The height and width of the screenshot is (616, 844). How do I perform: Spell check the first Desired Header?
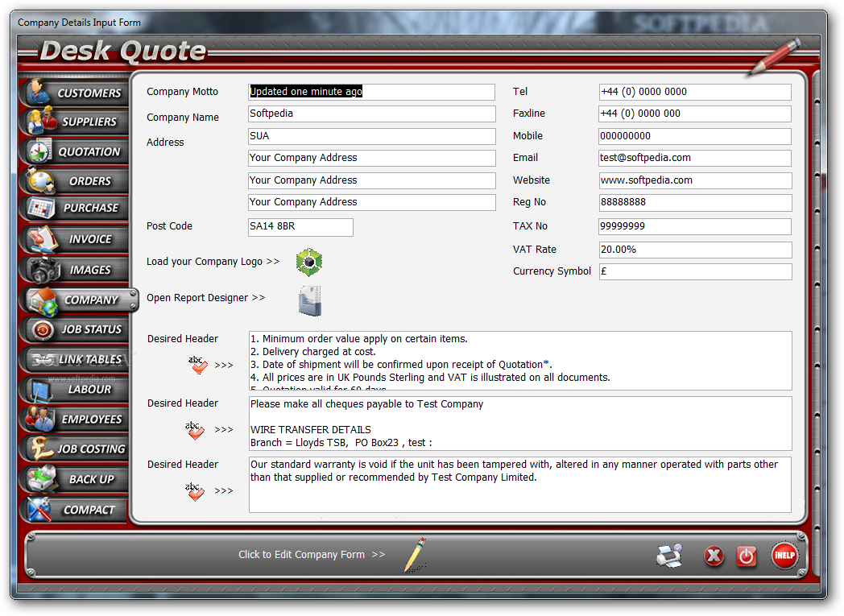pos(197,365)
